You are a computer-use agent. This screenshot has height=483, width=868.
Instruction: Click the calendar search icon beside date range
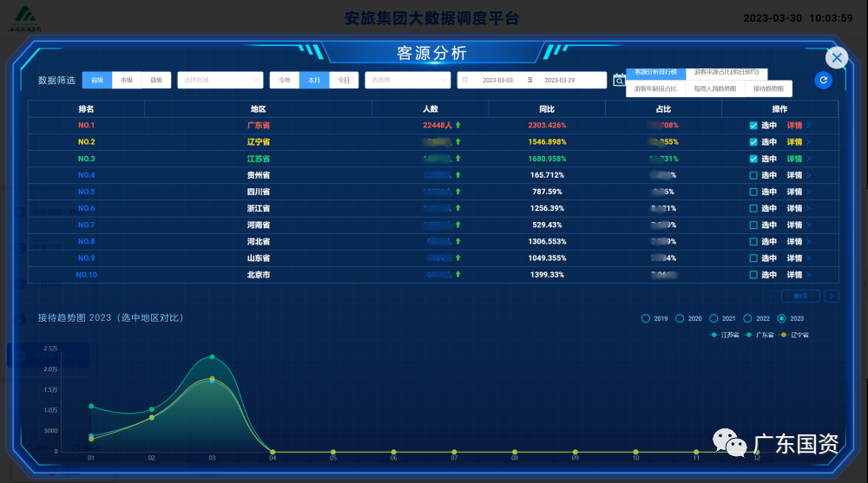coord(619,81)
